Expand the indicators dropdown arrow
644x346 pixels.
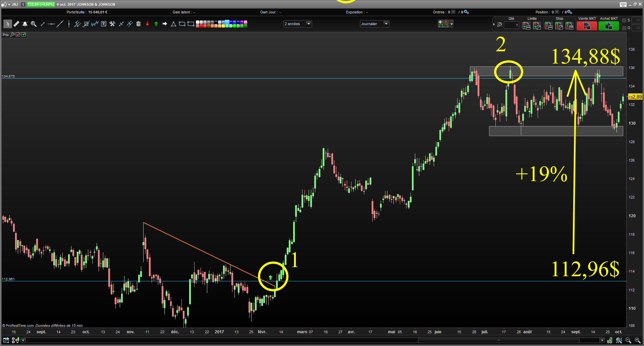451,24
